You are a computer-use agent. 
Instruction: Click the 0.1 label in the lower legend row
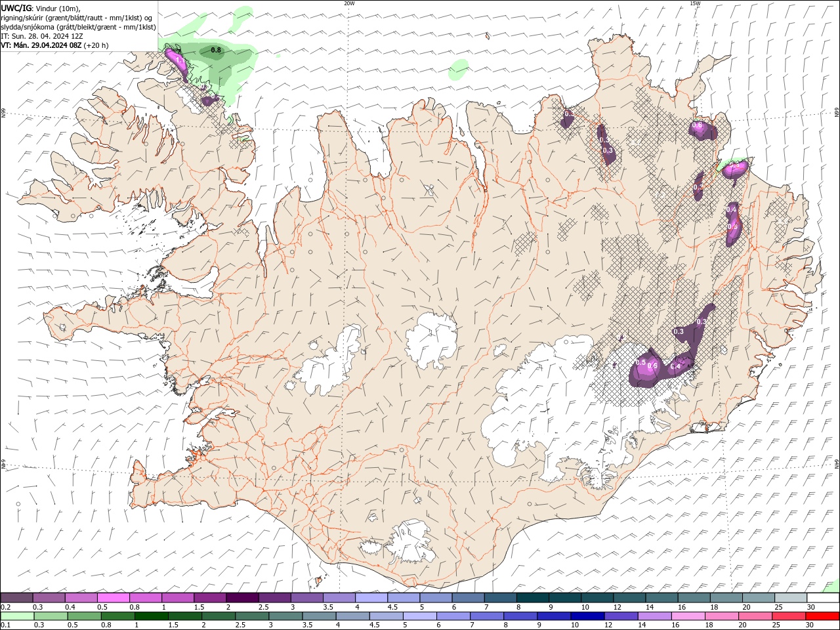pyautogui.click(x=5, y=625)
